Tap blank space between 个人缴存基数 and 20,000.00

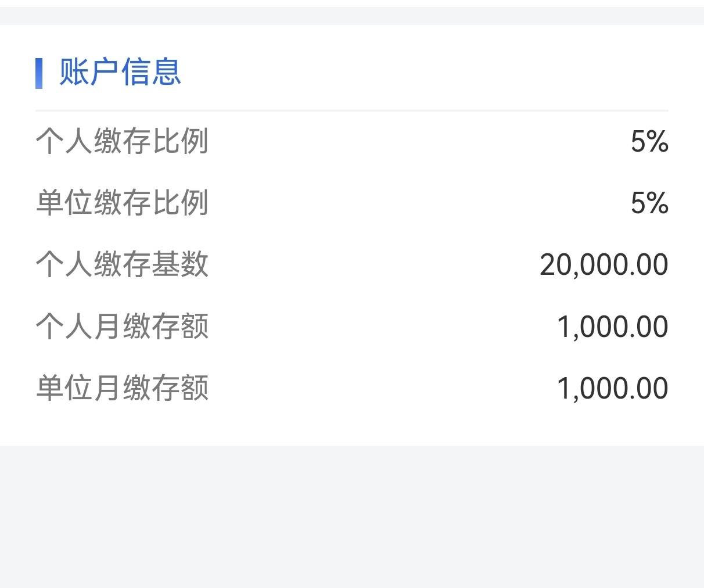coord(374,264)
